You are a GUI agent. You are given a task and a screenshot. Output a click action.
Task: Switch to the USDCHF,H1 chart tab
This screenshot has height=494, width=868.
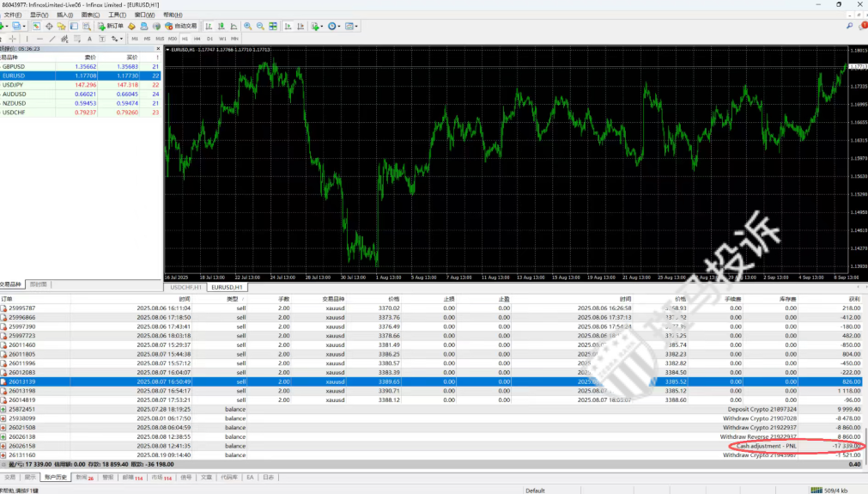click(186, 287)
